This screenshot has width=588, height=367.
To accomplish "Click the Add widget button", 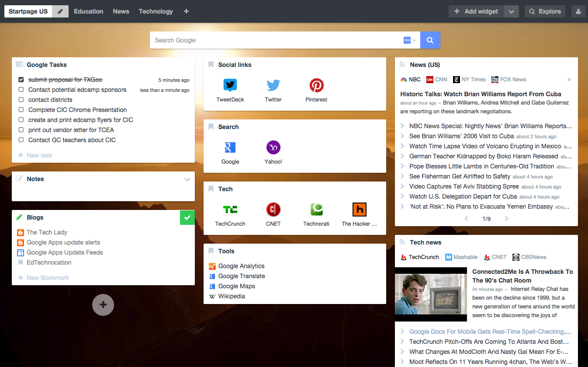I will tap(477, 11).
